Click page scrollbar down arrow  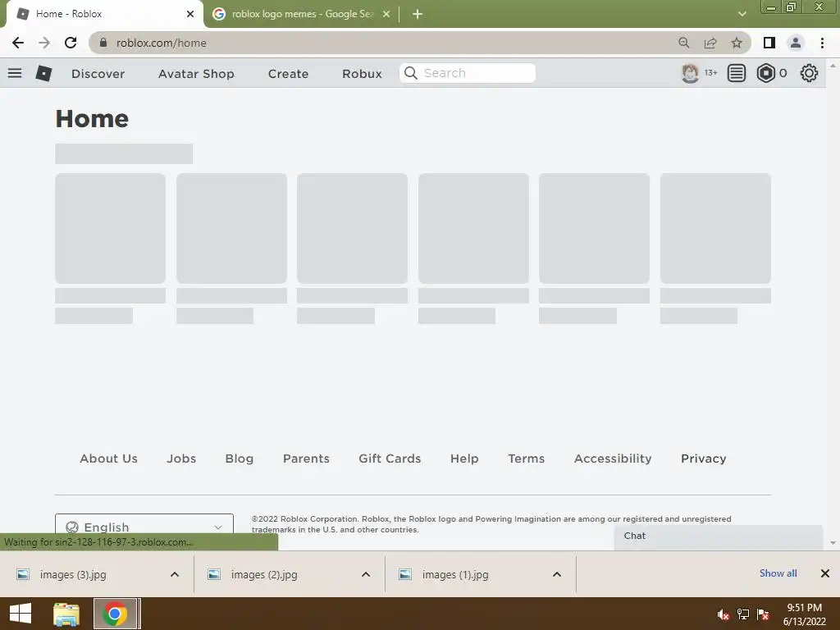(833, 543)
